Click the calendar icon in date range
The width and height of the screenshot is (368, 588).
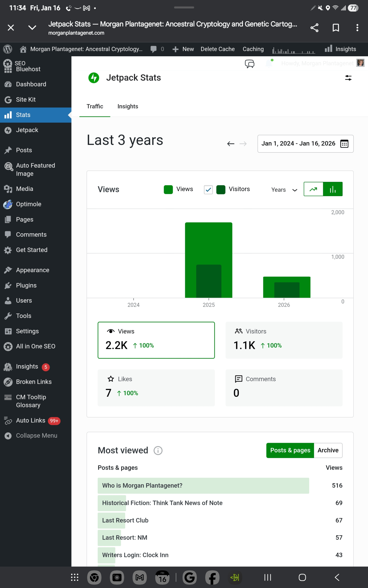coord(344,144)
